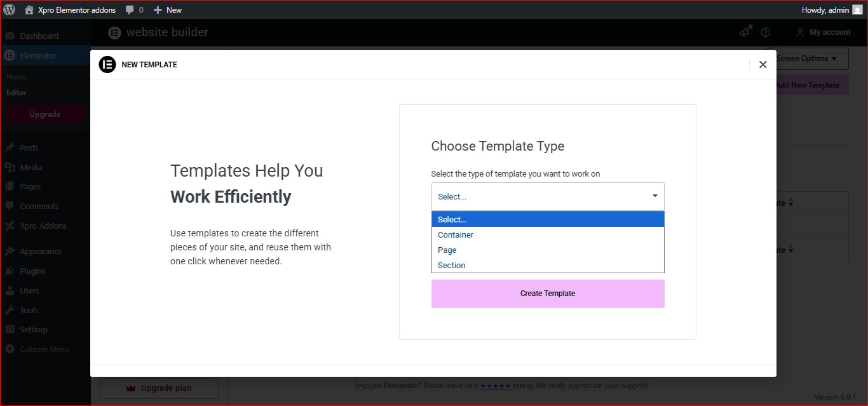Screen dimensions: 868x406
Task: Open the Xpro Addons sidebar menu
Action: point(43,226)
